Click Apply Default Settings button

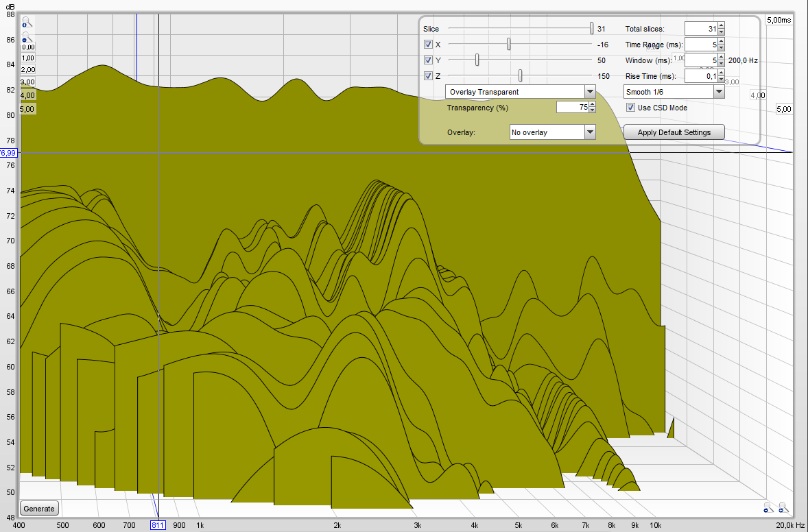pos(674,132)
